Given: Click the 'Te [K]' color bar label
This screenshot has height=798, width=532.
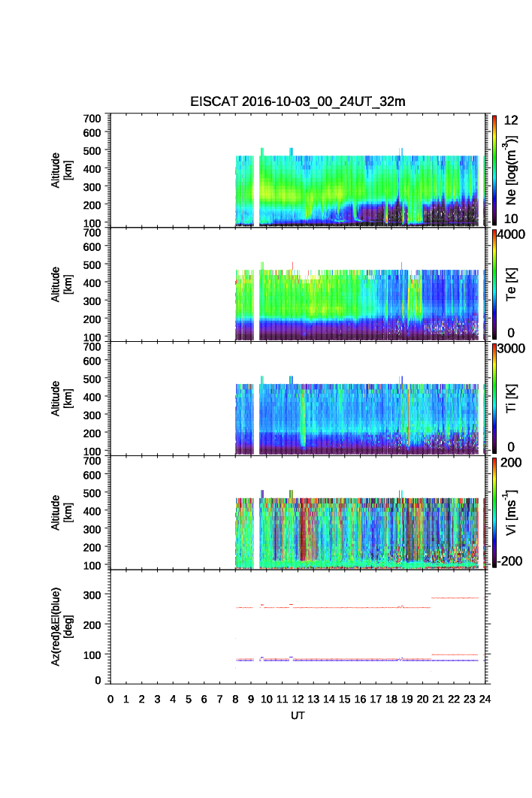Looking at the screenshot, I should click(x=511, y=285).
